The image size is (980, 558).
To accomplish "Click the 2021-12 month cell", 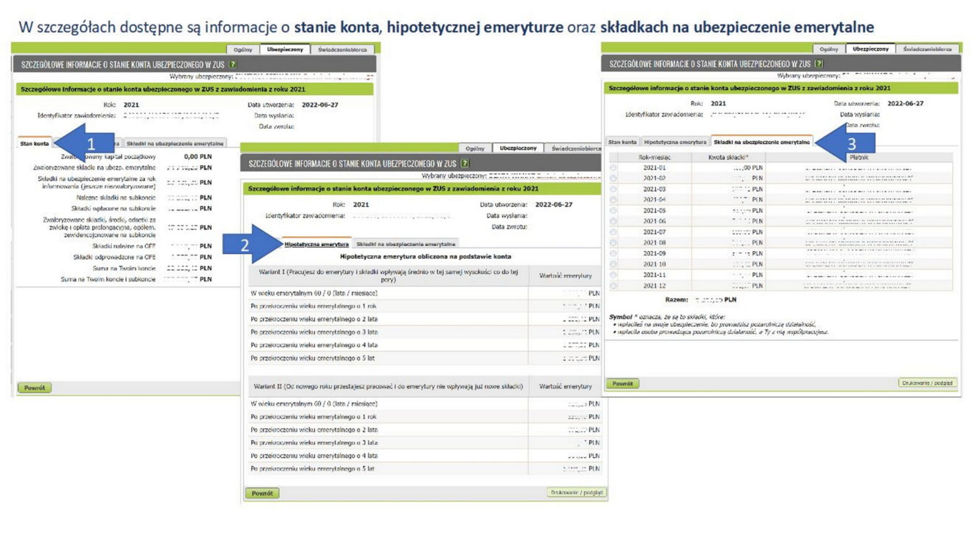I will [654, 285].
